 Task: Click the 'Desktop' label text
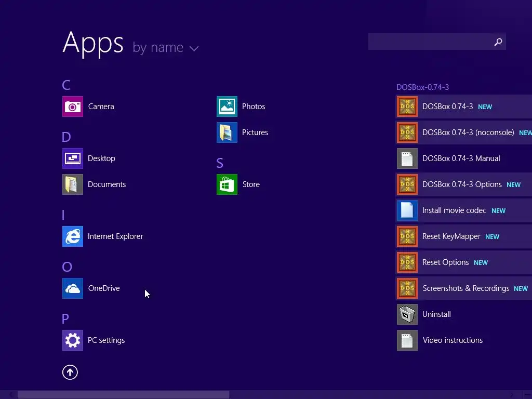click(101, 158)
